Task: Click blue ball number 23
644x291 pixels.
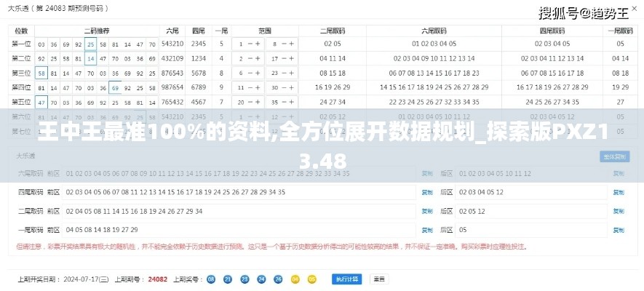Action: coord(245,279)
